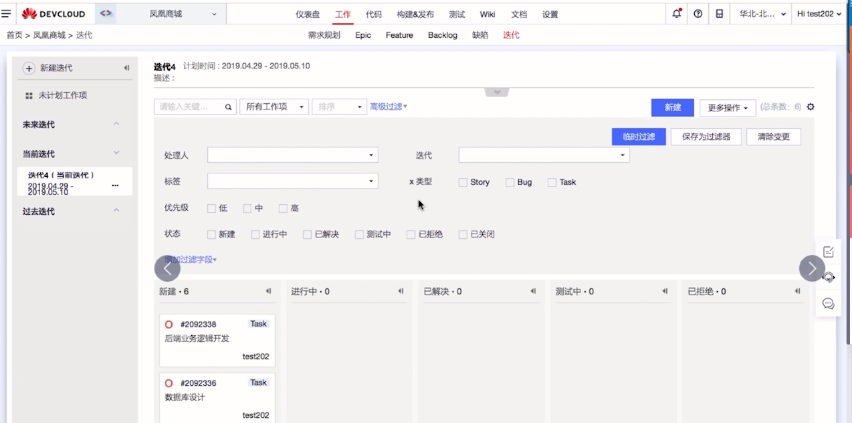The image size is (852, 423).
Task: Open the help question mark icon
Action: click(x=698, y=14)
